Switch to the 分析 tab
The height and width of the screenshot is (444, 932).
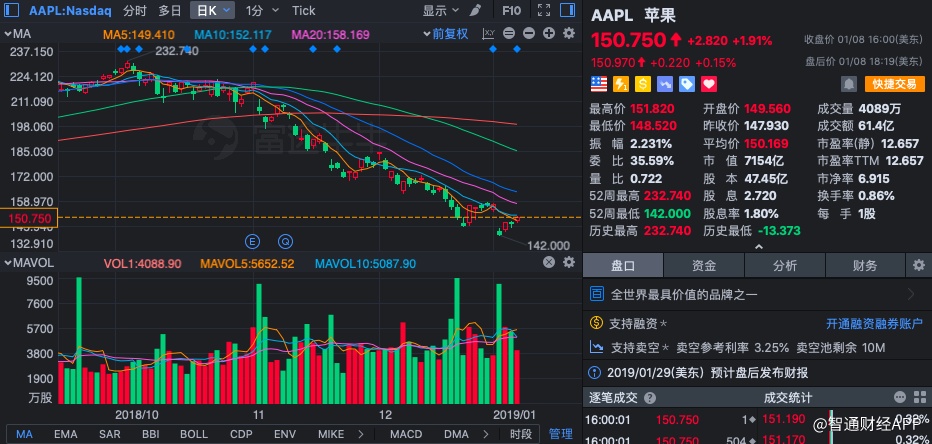point(785,265)
